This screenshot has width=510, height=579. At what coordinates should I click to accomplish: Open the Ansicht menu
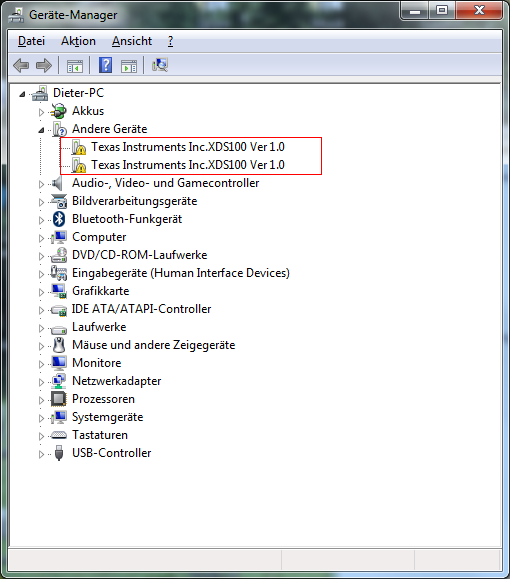(x=132, y=41)
